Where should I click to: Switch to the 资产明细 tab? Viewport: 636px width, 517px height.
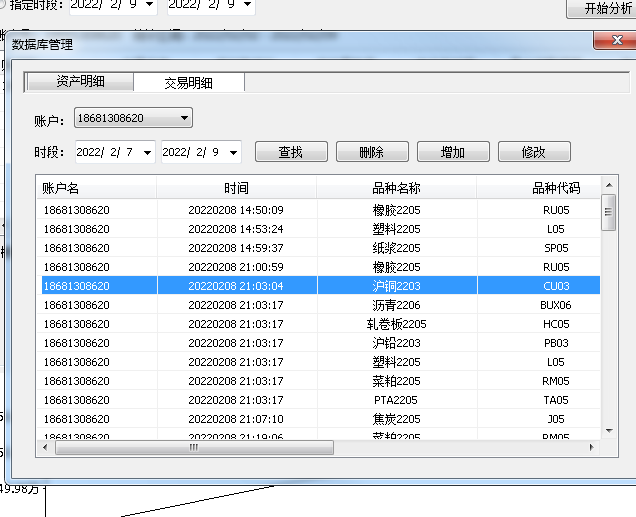[80, 82]
